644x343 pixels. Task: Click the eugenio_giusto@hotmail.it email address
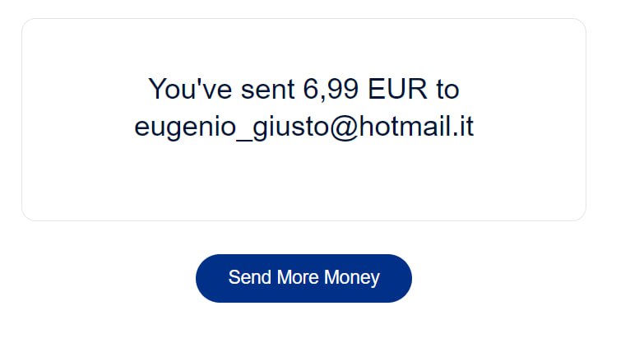coord(304,127)
